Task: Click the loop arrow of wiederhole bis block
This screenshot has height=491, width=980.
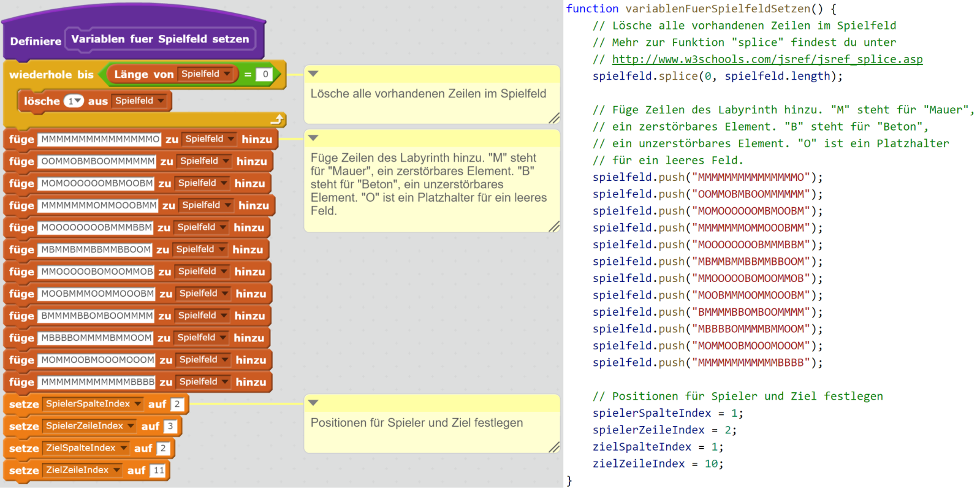Action: [278, 120]
